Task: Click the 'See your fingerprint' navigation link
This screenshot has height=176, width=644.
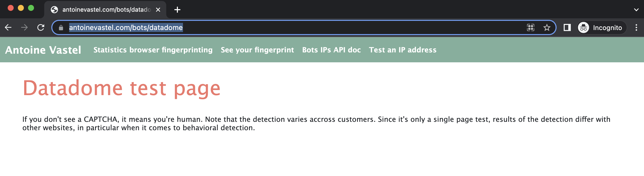Action: click(x=257, y=50)
